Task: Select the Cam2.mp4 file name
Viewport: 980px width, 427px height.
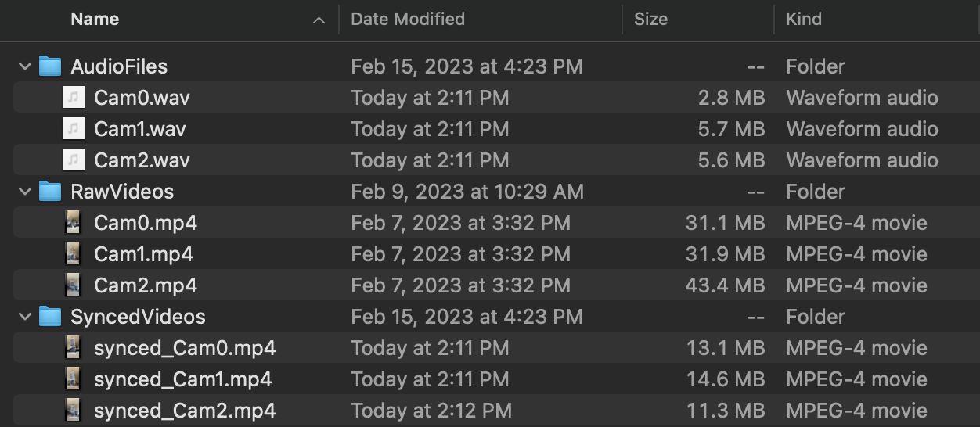Action: 146,285
